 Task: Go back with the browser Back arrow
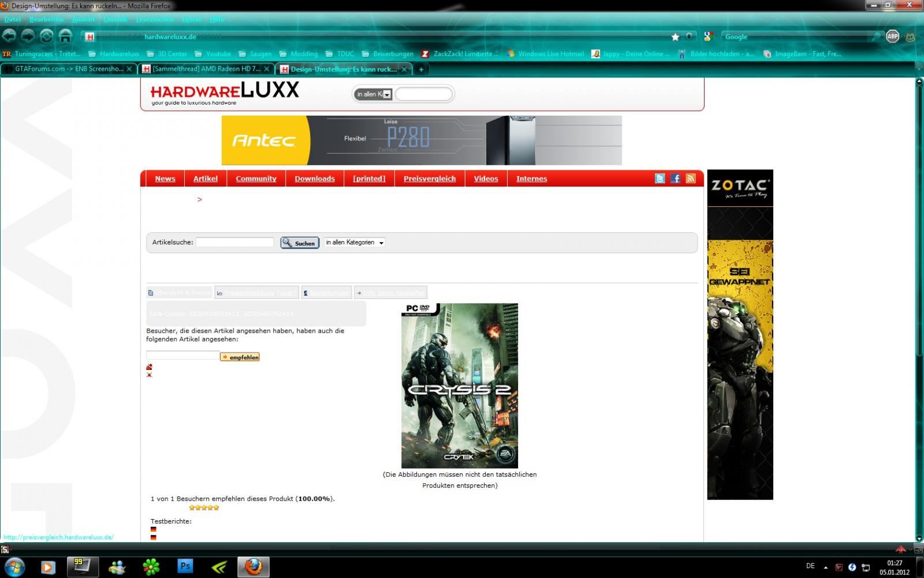click(x=9, y=36)
